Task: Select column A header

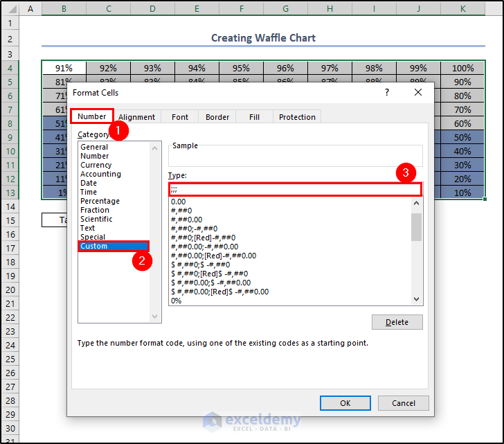Action: [30, 9]
